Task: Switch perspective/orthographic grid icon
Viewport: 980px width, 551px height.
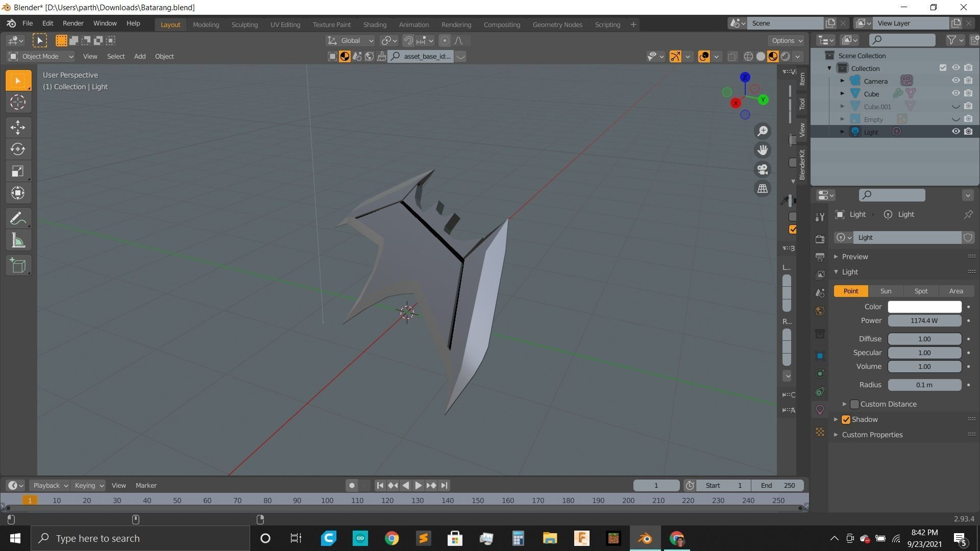Action: click(763, 189)
